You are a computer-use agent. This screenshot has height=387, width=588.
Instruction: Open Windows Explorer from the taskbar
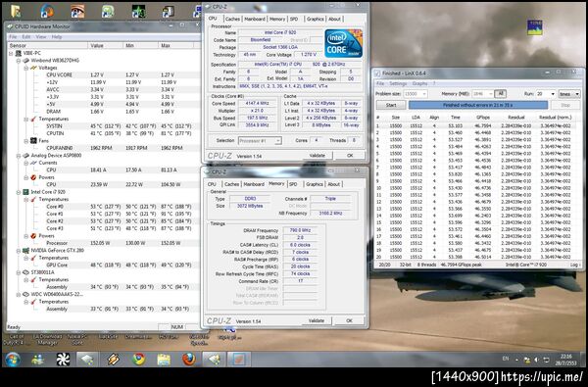pos(164,360)
